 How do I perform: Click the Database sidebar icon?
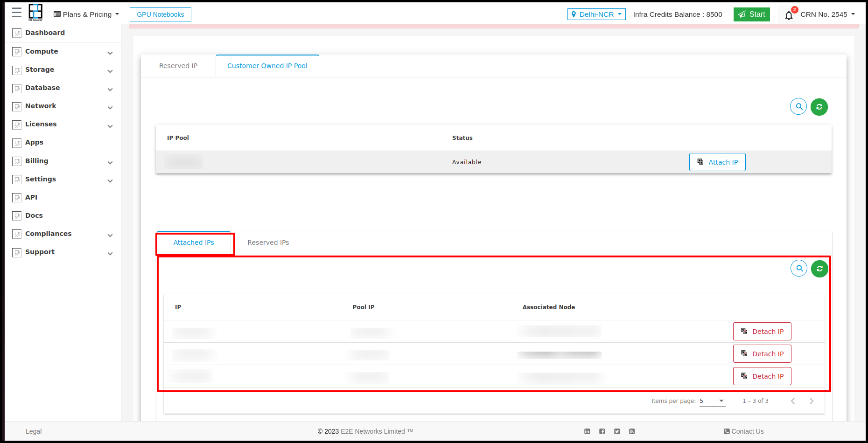click(17, 88)
